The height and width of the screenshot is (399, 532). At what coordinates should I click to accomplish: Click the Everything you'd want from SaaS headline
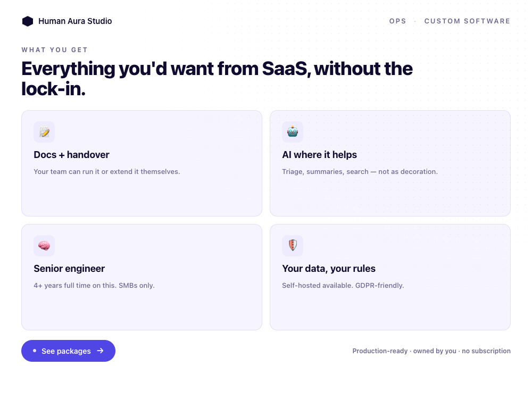[217, 79]
